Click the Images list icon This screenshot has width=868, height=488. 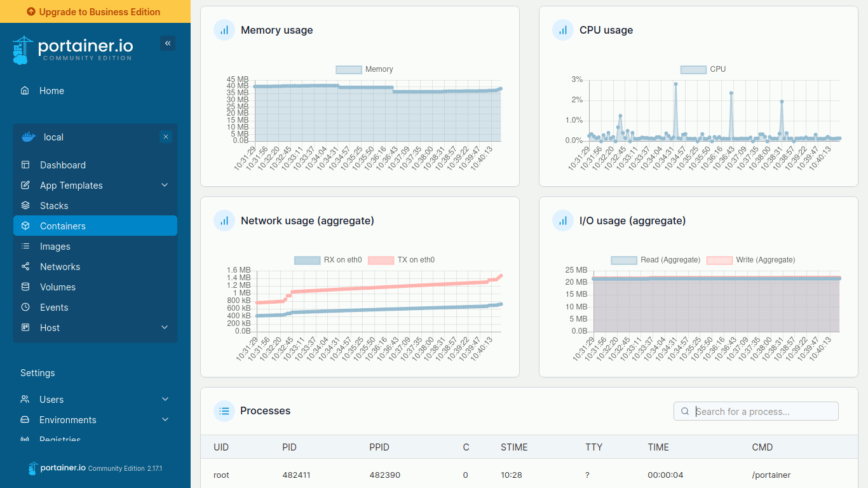click(25, 247)
